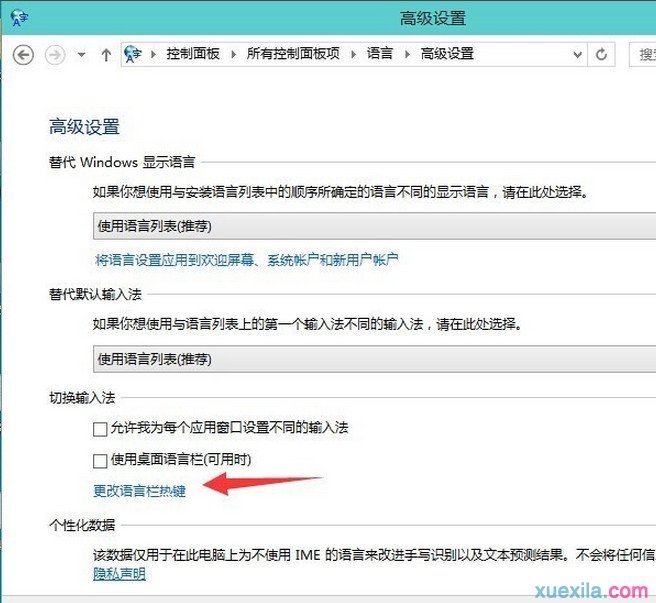
Task: Click the 切换输入法 section label
Action: 82,398
